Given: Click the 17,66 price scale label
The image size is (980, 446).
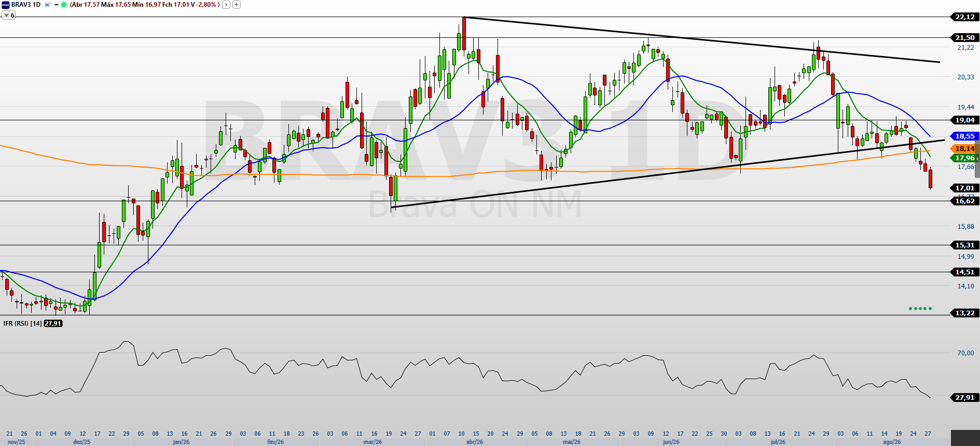Looking at the screenshot, I should click(x=965, y=167).
